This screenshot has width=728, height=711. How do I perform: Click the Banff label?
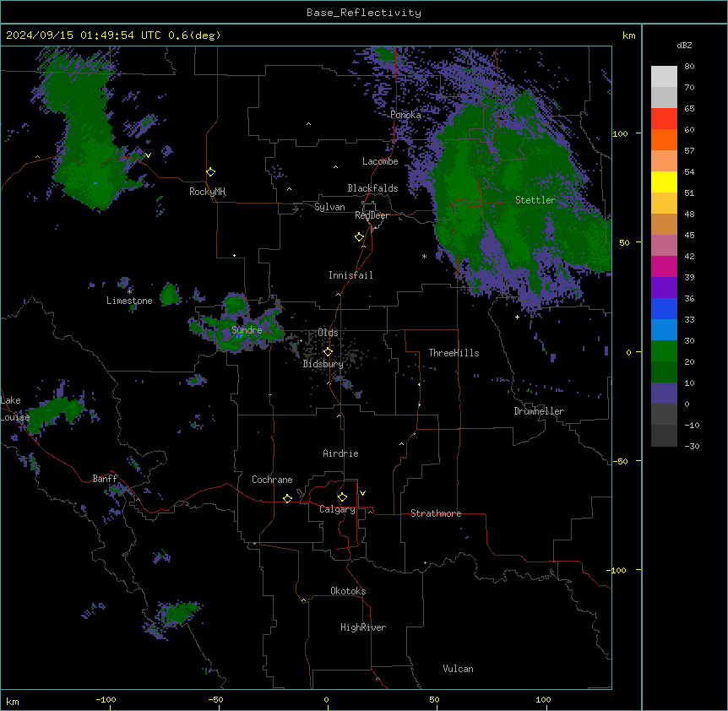(x=105, y=479)
